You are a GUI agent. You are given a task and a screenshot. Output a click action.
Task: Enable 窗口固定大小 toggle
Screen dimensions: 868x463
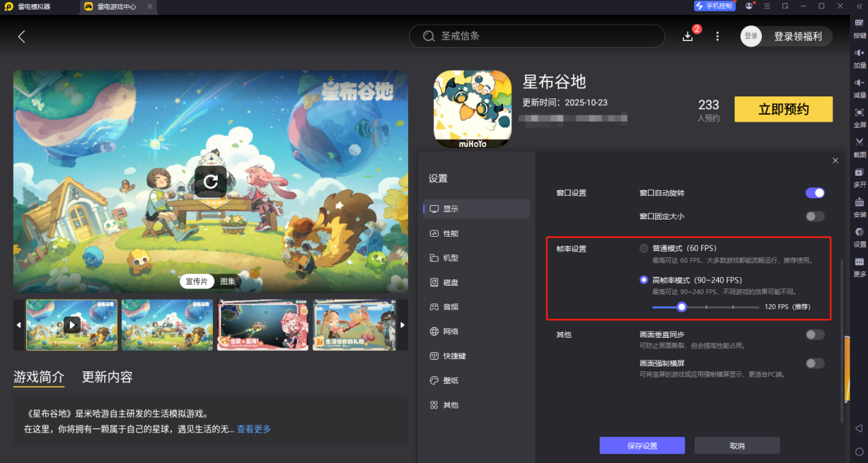815,216
